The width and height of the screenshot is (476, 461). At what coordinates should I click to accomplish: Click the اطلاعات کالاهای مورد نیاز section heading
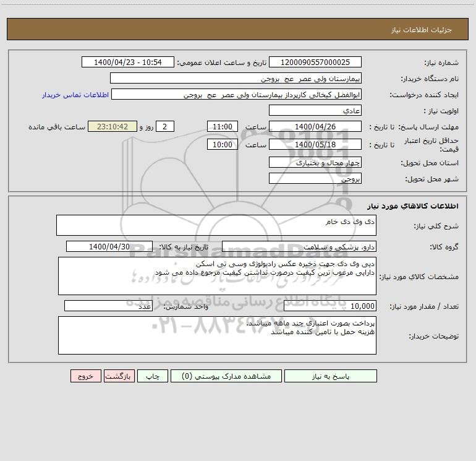tap(413, 205)
